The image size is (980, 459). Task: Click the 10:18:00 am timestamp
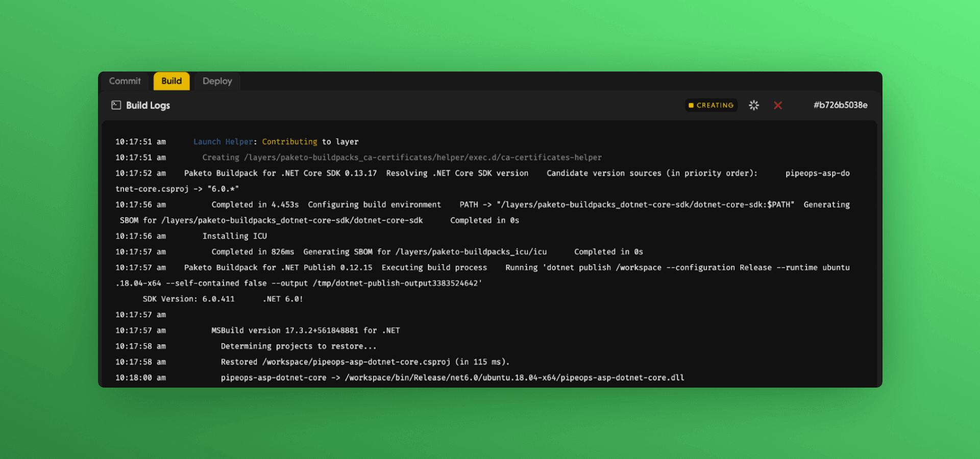(x=140, y=378)
